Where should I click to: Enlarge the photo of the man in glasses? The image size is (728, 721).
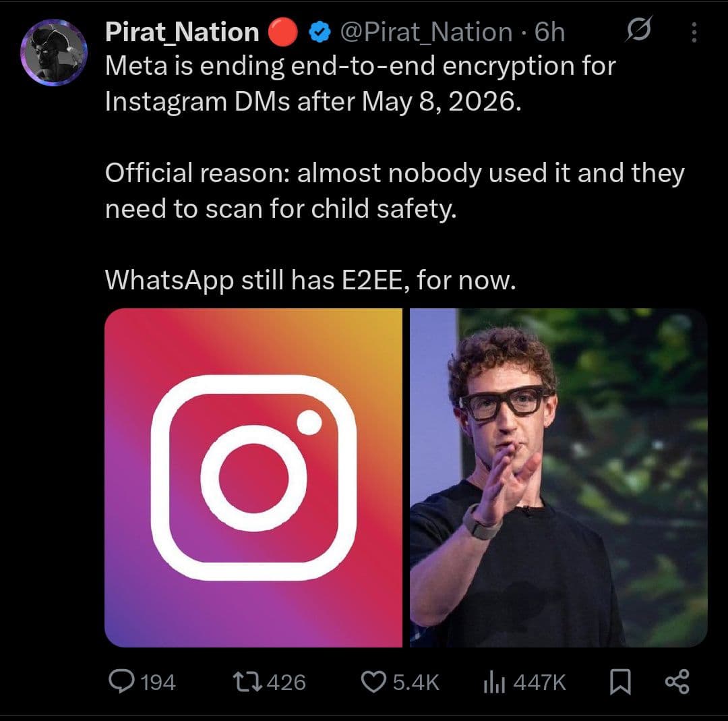point(558,478)
